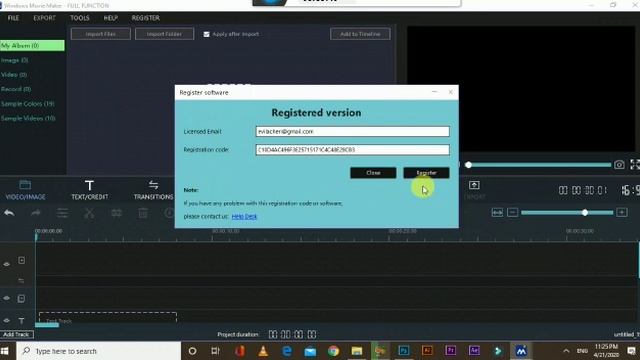Click the Redo arrow icon

pyautogui.click(x=36, y=213)
